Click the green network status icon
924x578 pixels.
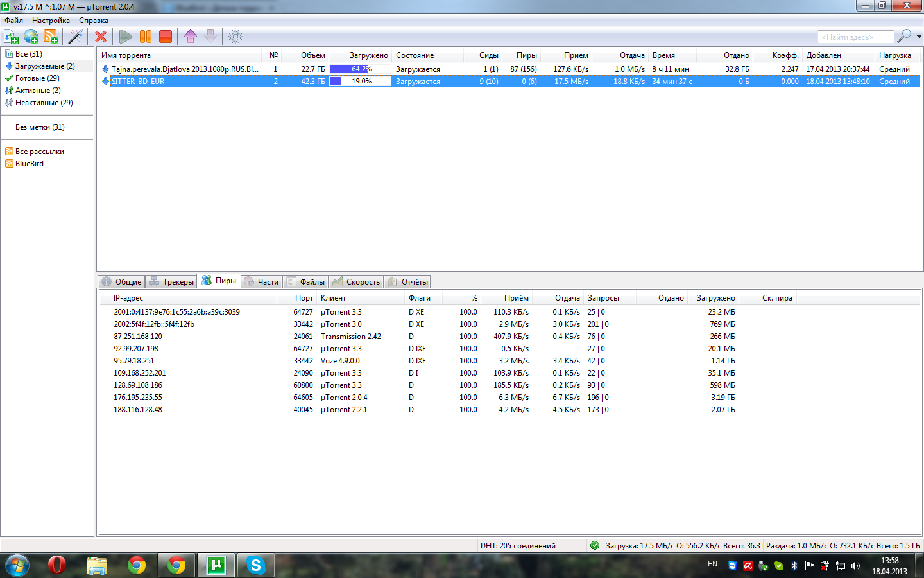(x=595, y=545)
